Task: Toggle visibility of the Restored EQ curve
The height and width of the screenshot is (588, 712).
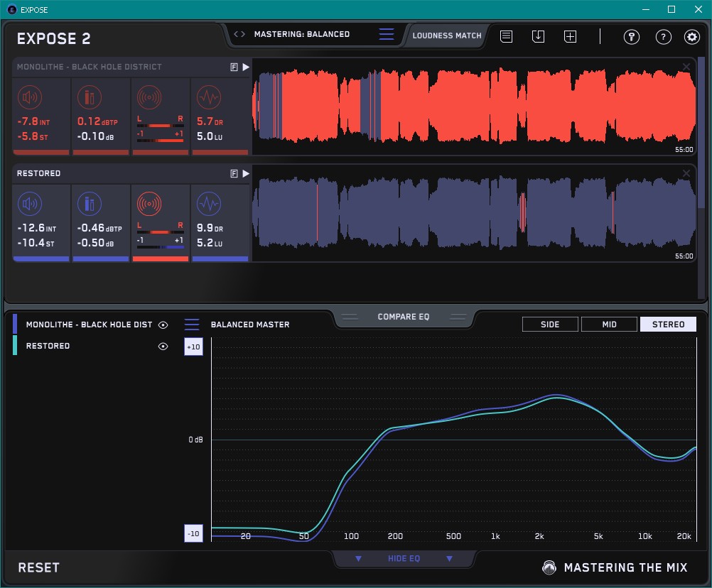Action: tap(163, 346)
